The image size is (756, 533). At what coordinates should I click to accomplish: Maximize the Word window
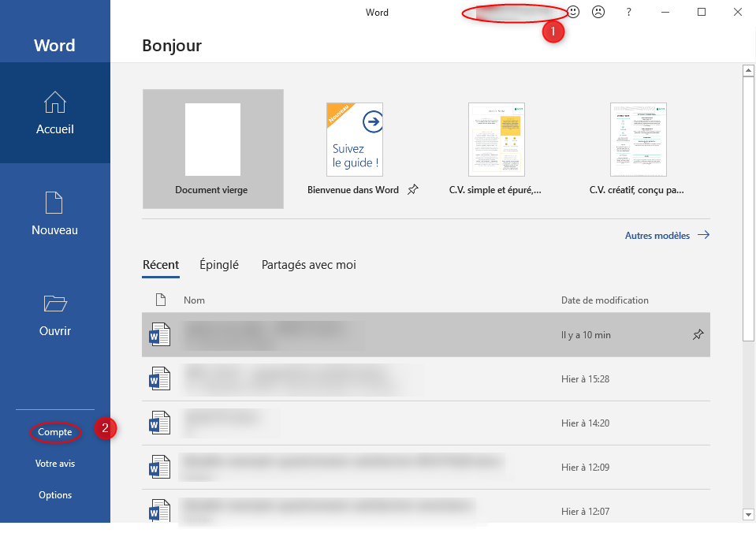click(x=702, y=12)
